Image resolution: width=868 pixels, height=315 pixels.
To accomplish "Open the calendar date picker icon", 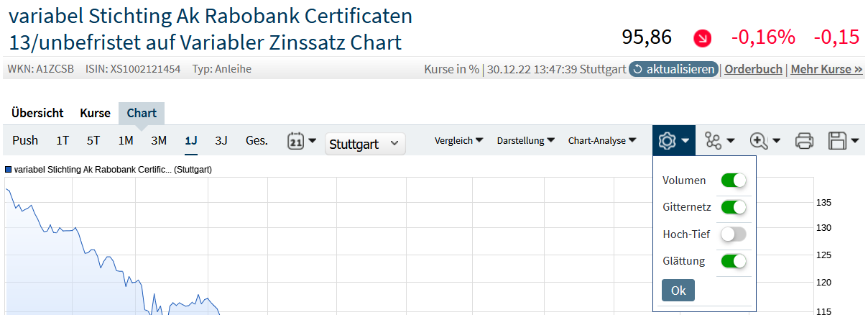I will [302, 141].
